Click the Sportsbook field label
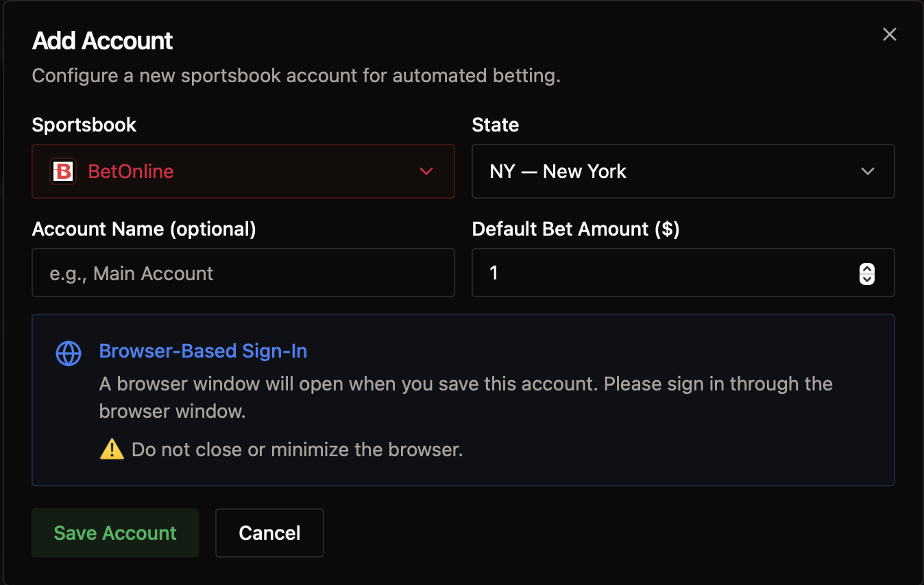Viewport: 924px width, 585px height. [84, 125]
